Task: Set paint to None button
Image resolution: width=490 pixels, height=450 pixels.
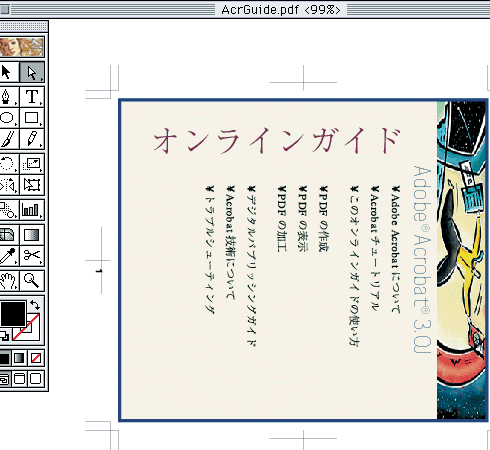Action: 36,358
